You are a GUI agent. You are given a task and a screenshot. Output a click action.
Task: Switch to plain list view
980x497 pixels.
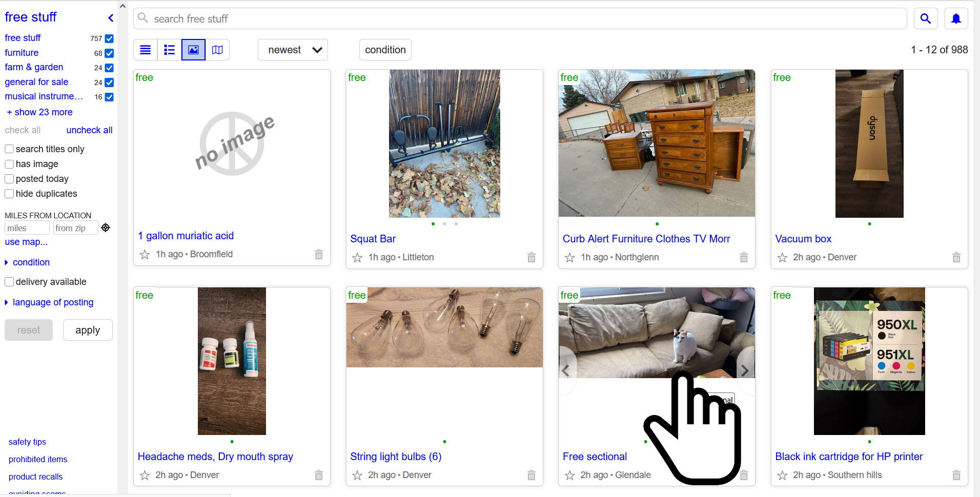click(x=146, y=50)
